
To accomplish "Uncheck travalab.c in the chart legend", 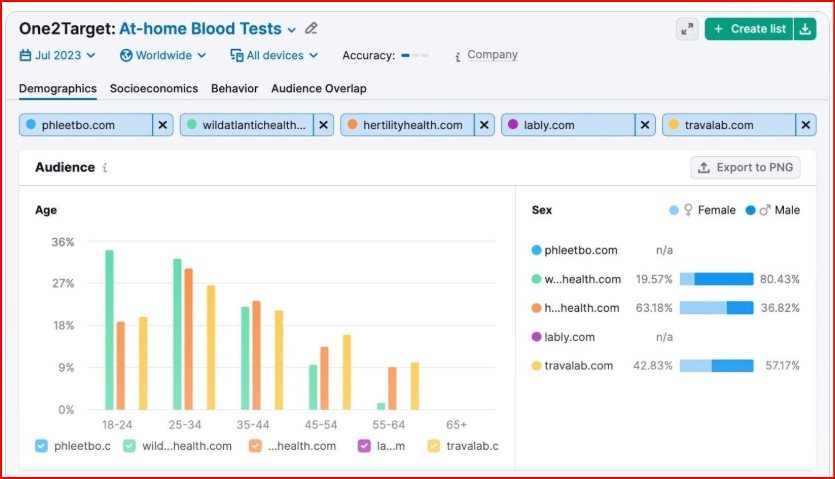I will point(434,446).
